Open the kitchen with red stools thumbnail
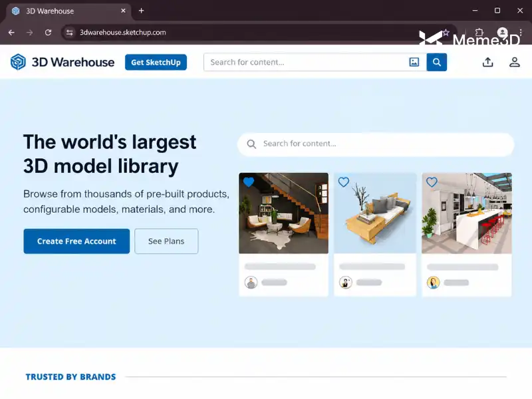 click(467, 213)
